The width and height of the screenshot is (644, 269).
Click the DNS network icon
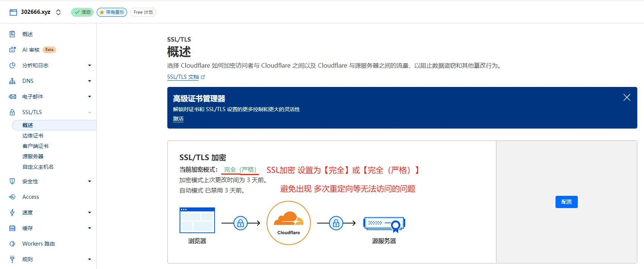pos(12,81)
